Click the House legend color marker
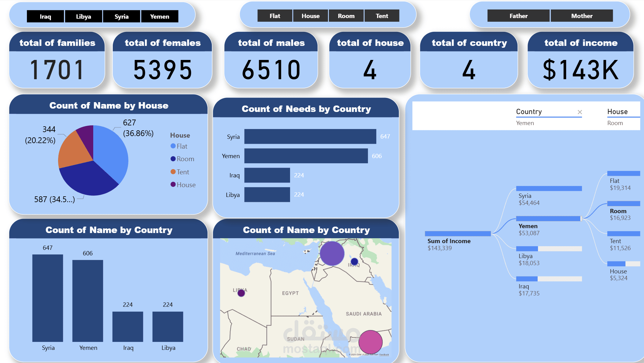 [173, 184]
